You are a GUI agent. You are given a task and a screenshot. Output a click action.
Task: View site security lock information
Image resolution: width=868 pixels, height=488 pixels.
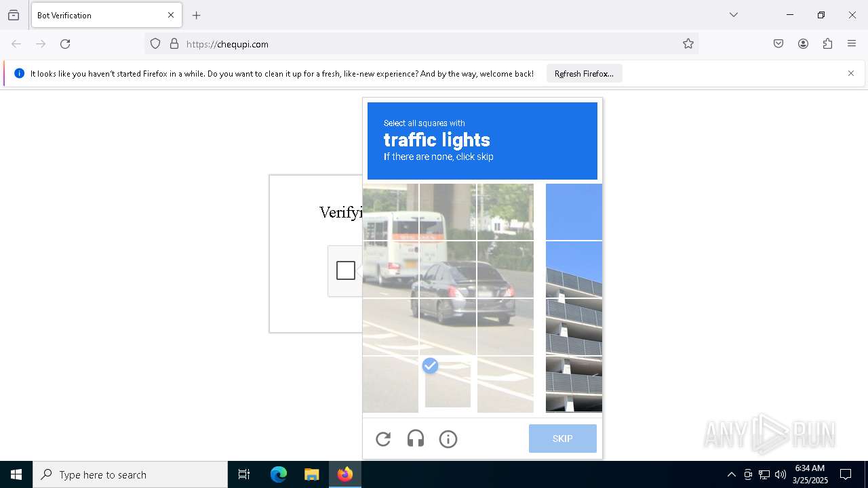tap(174, 44)
